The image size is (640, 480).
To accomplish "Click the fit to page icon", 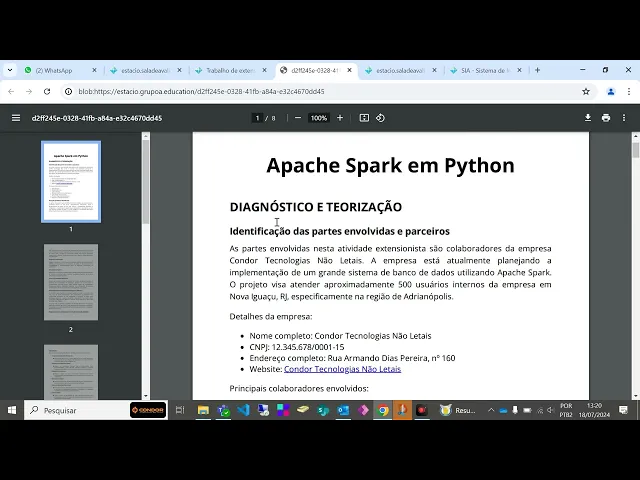I will 364,118.
